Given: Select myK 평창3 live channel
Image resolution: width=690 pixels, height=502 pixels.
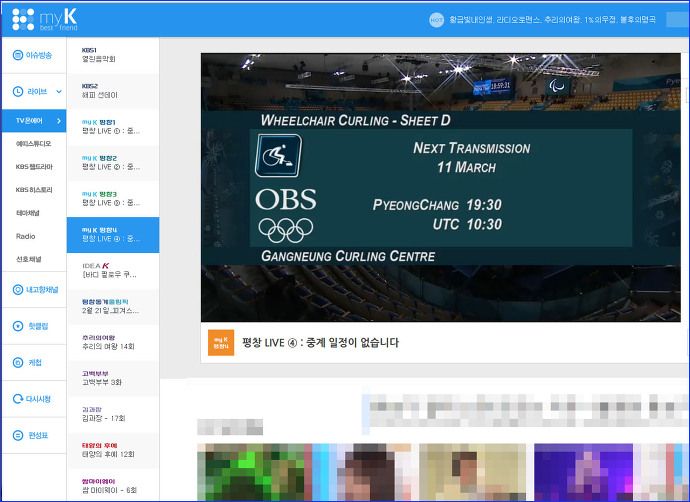Looking at the screenshot, I should pyautogui.click(x=113, y=199).
